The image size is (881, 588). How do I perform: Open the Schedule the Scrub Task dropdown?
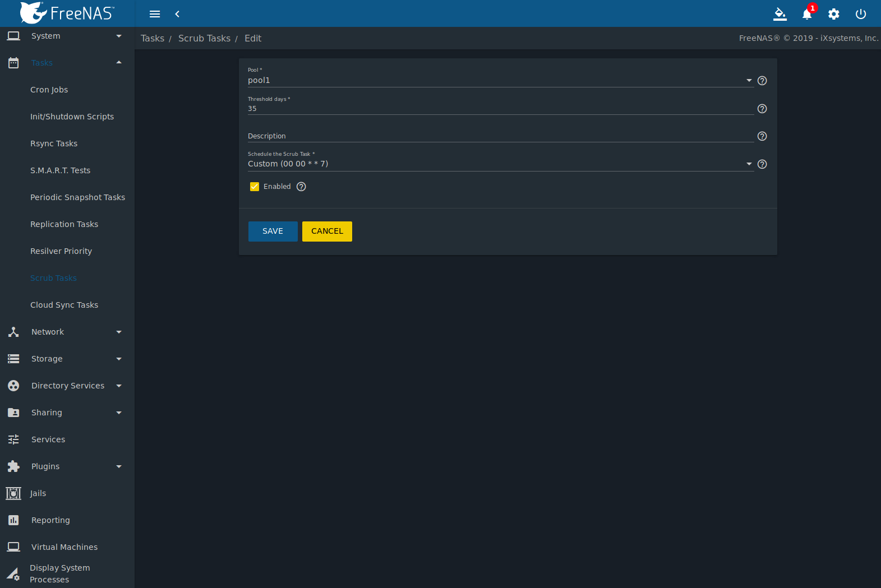(x=500, y=164)
